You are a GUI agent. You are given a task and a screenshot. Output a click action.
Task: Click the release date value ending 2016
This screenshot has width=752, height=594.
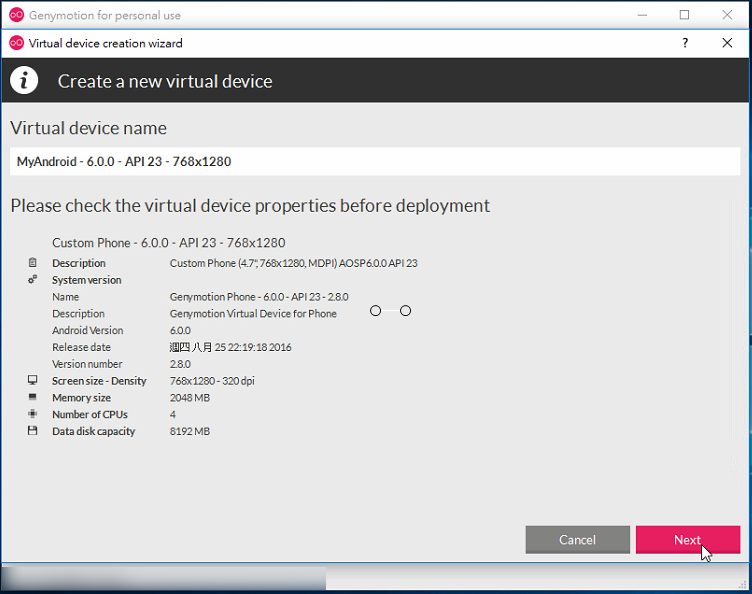230,348
